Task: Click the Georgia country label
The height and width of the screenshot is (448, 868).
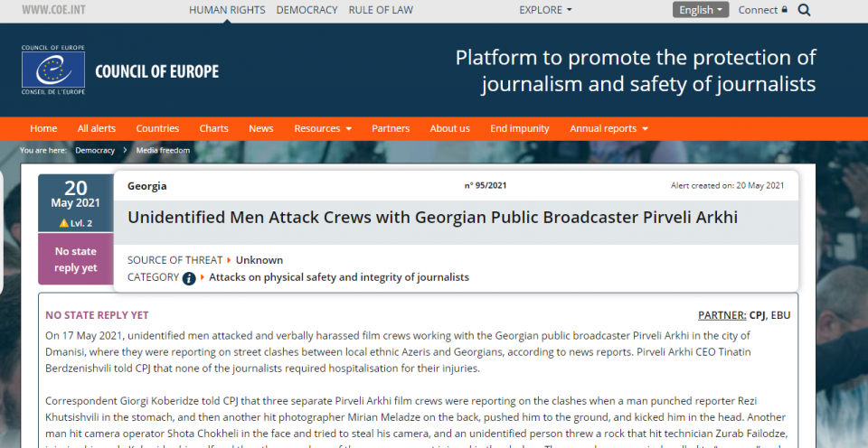Action: pyautogui.click(x=146, y=186)
